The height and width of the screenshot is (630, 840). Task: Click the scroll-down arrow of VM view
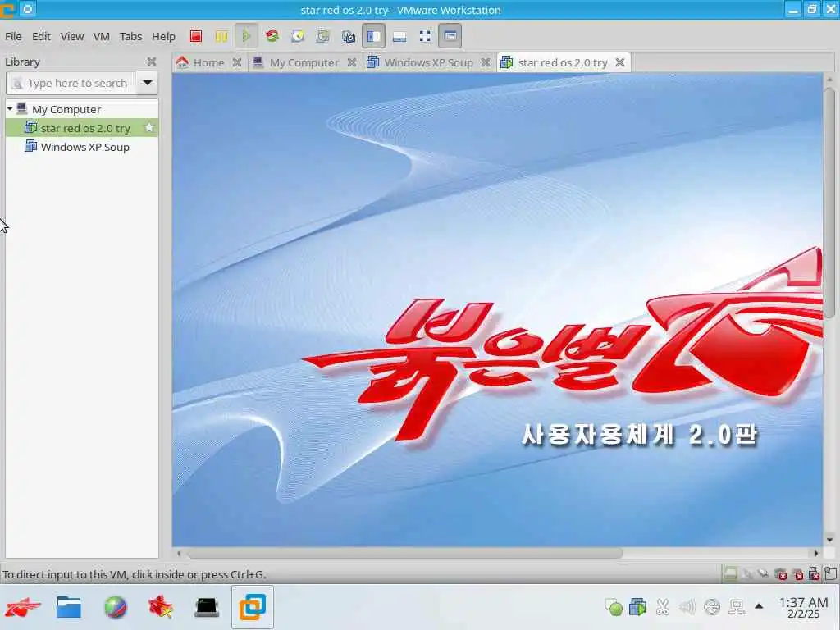(829, 540)
